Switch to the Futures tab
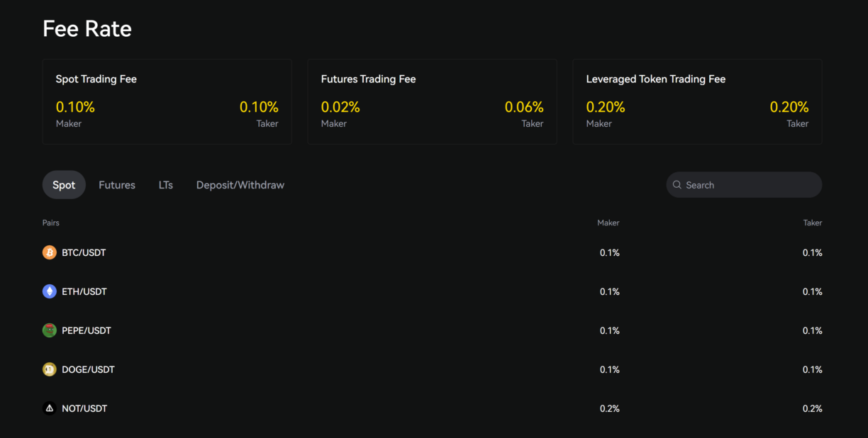 [116, 184]
